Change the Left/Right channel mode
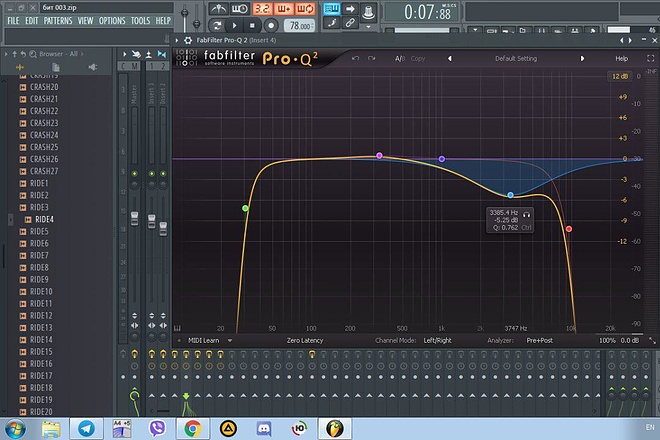 point(437,340)
